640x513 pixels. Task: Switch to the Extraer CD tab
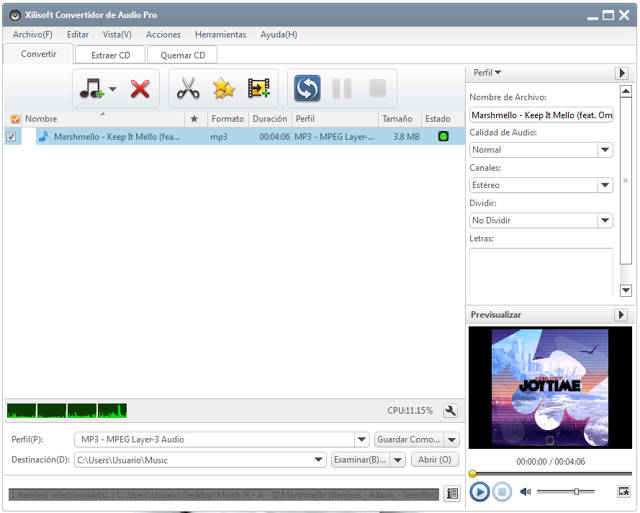pyautogui.click(x=111, y=55)
